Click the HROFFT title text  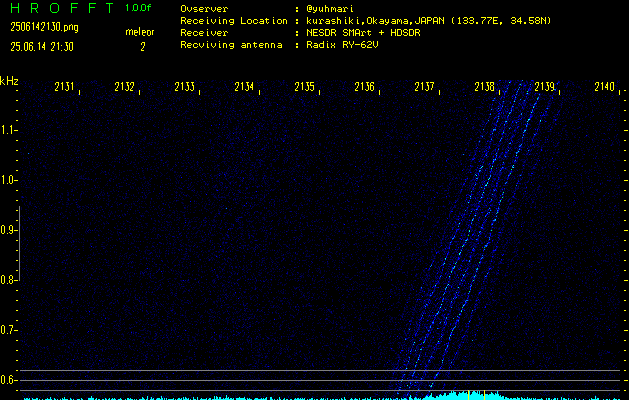tap(62, 8)
